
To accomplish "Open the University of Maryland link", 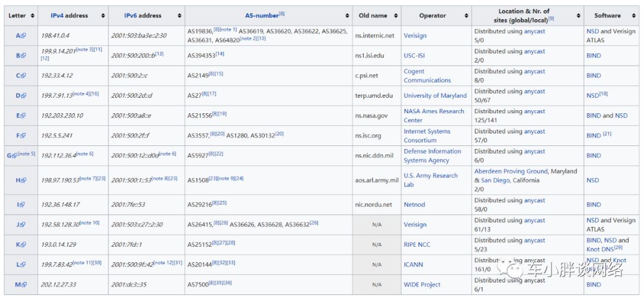I will [435, 95].
